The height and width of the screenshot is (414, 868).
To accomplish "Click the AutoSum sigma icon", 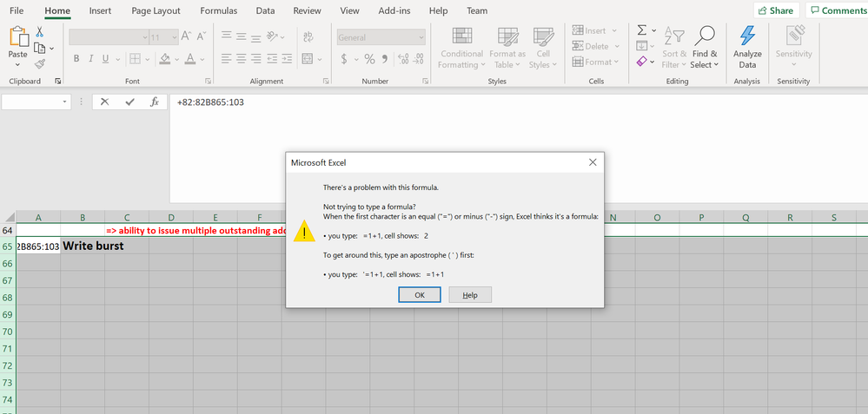I will click(x=641, y=30).
